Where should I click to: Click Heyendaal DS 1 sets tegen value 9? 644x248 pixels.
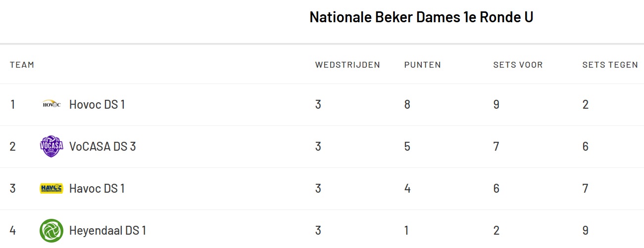[586, 231]
